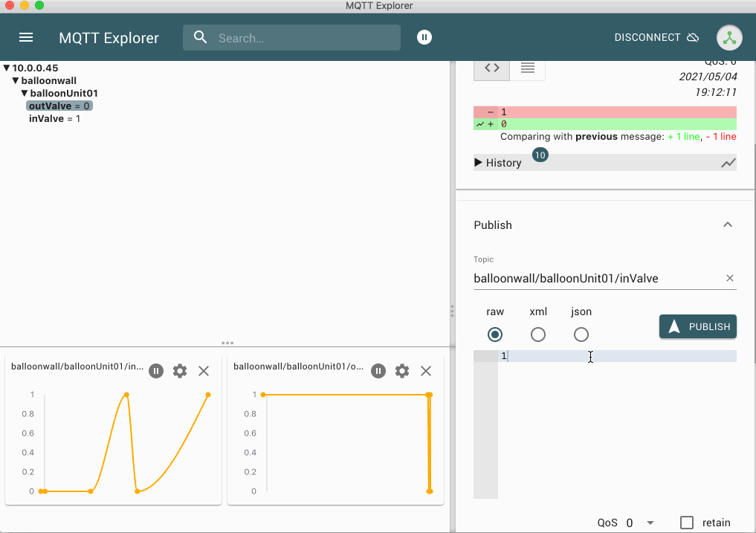Image resolution: width=756 pixels, height=533 pixels.
Task: Collapse the 10.0.0.45 tree node
Action: 7,68
